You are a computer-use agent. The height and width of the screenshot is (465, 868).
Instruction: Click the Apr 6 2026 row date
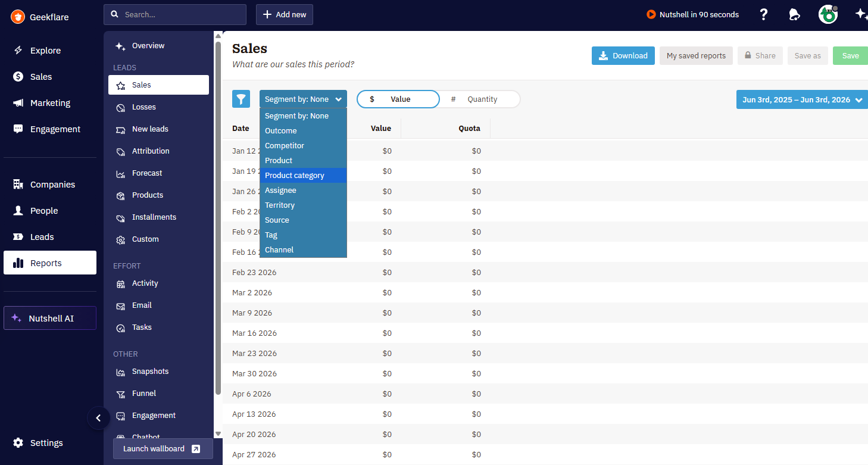coord(252,394)
